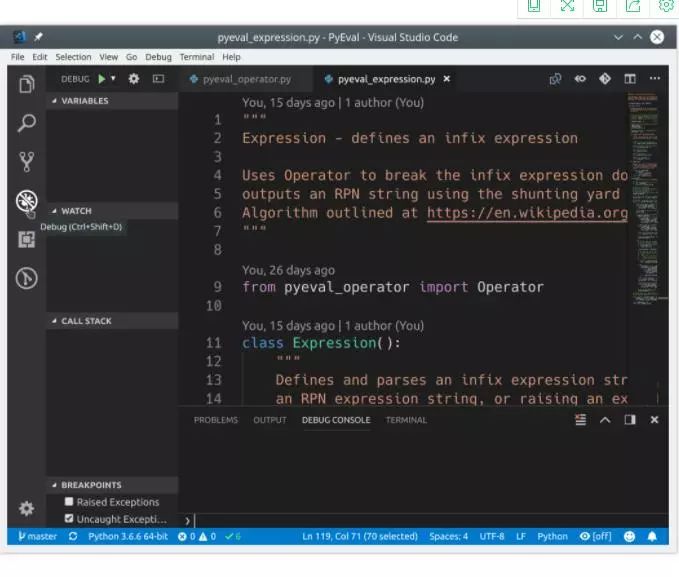This screenshot has height=577, width=679.
Task: Click the Debug icon in activity bar
Action: point(26,201)
